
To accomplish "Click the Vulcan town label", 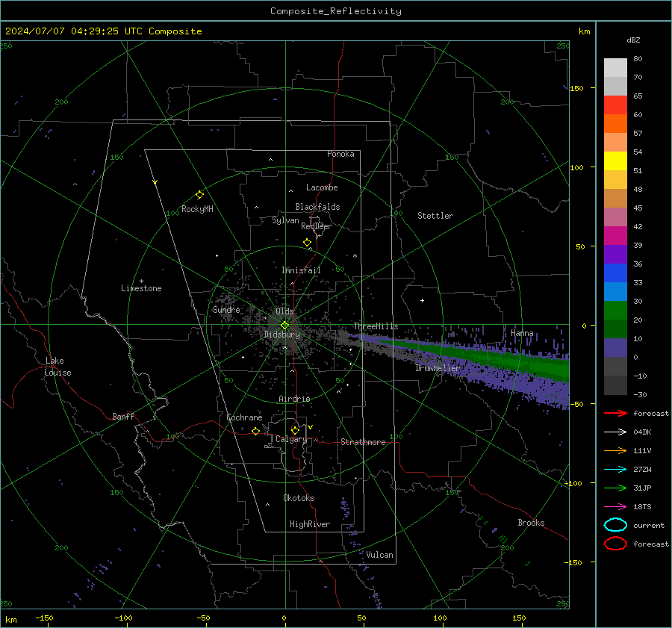I will (x=379, y=555).
